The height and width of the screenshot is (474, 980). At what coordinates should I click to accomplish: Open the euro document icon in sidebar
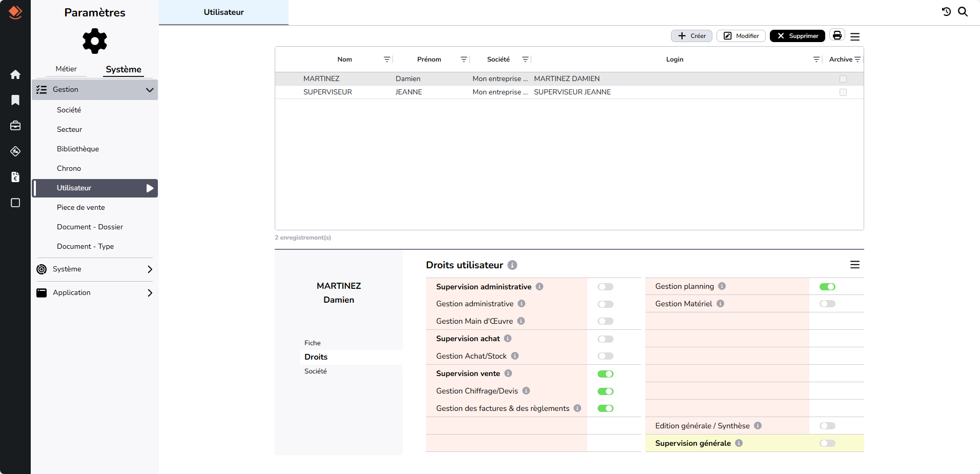(x=15, y=177)
